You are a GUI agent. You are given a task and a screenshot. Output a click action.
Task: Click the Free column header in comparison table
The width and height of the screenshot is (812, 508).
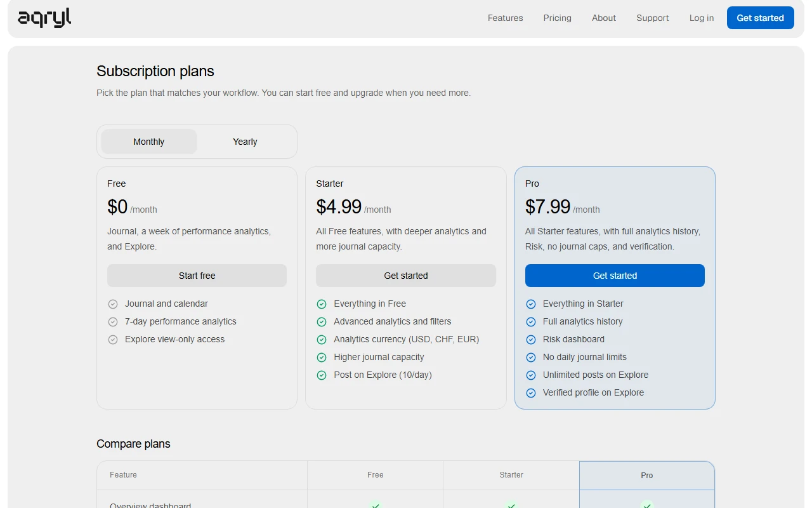click(x=376, y=475)
